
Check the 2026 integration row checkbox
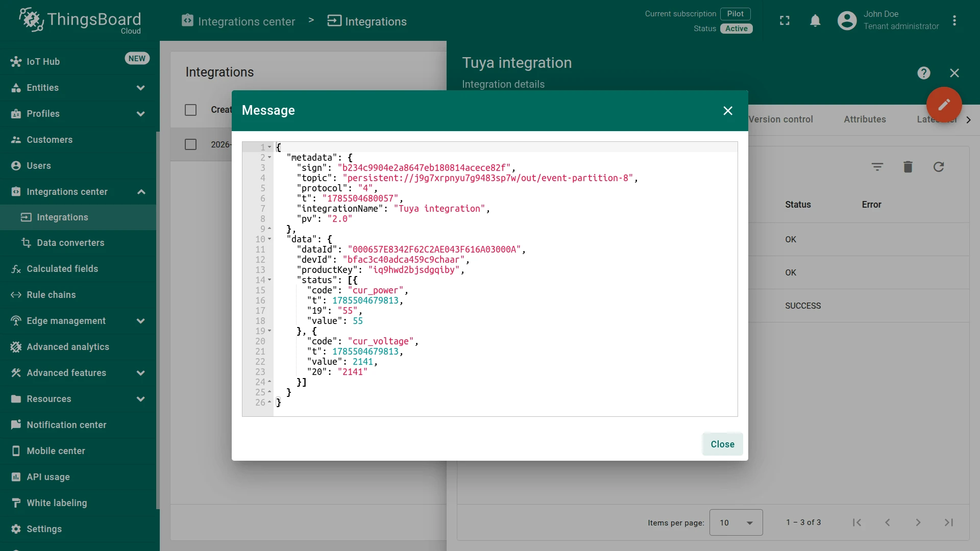click(190, 144)
